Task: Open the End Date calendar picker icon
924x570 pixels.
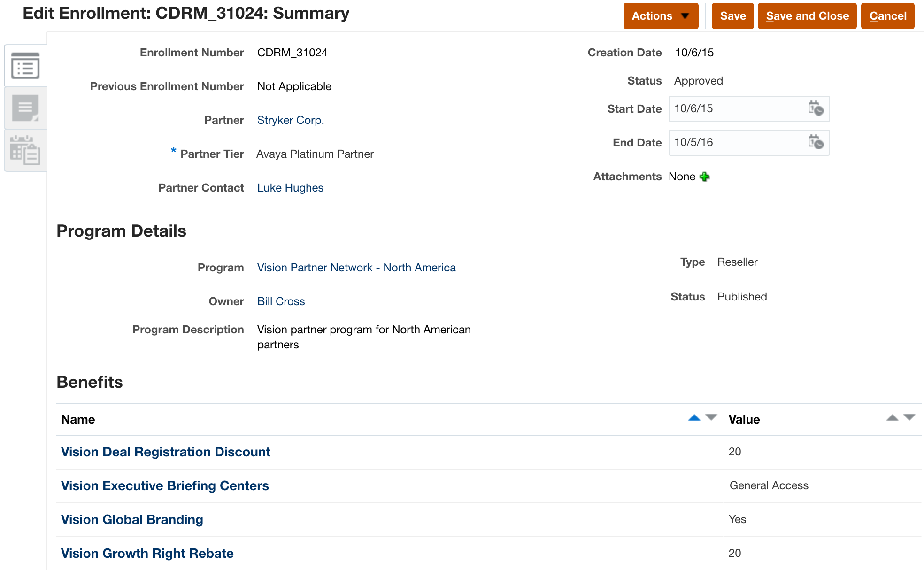Action: tap(816, 142)
